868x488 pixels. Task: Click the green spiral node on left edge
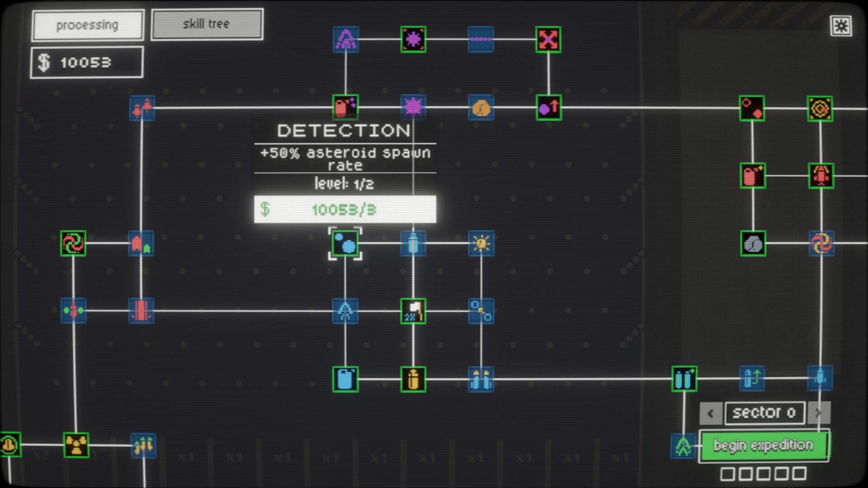point(73,244)
